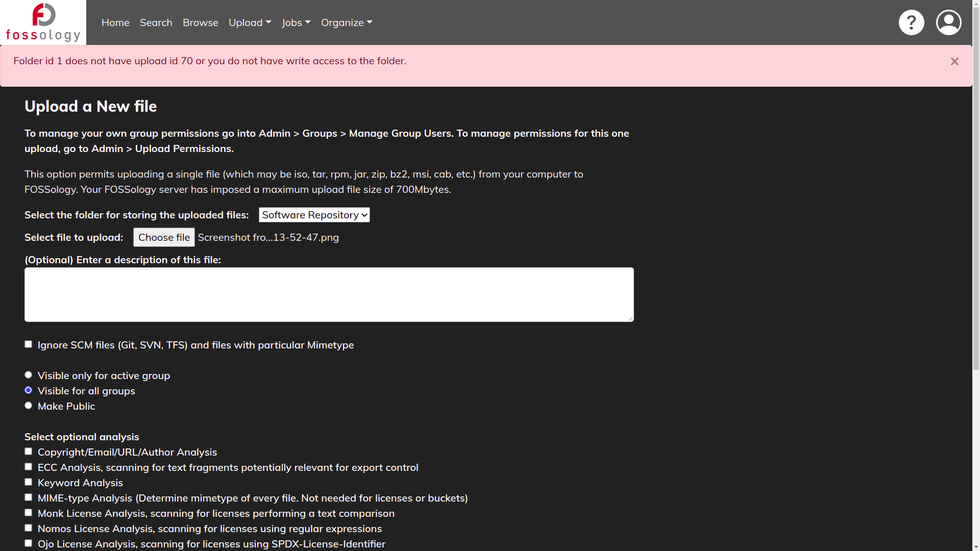
Task: Expand the Upload dropdown menu
Action: (250, 22)
